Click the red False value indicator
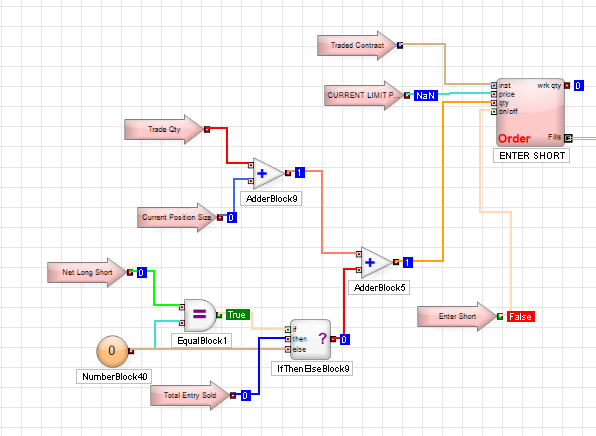Screen dimensions: 596x436 (x=521, y=317)
